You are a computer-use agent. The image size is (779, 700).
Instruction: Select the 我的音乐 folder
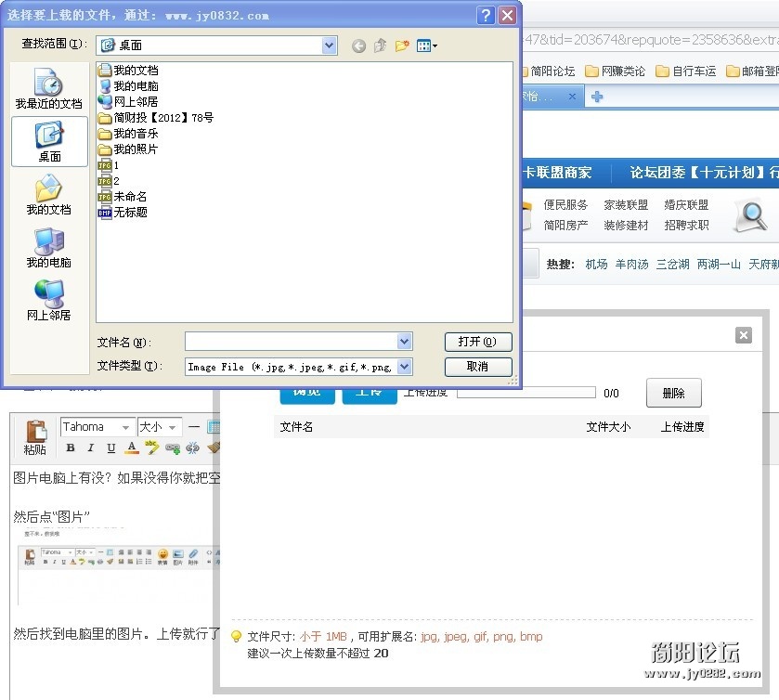click(128, 134)
